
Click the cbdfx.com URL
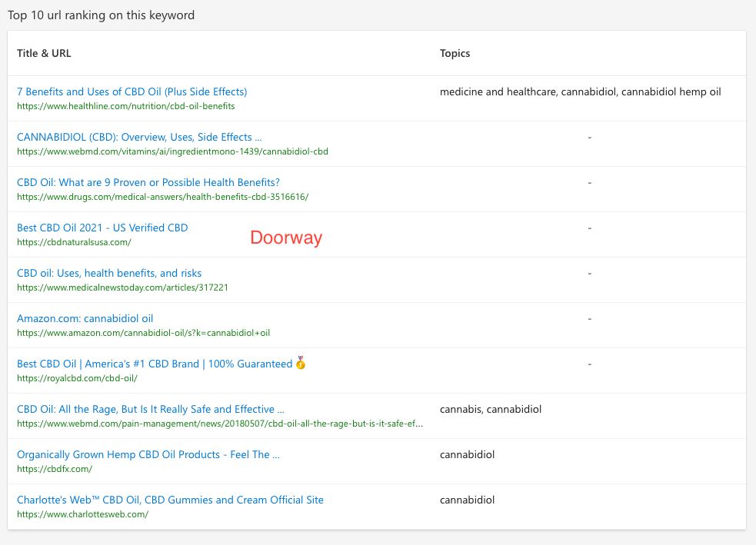pyautogui.click(x=55, y=468)
